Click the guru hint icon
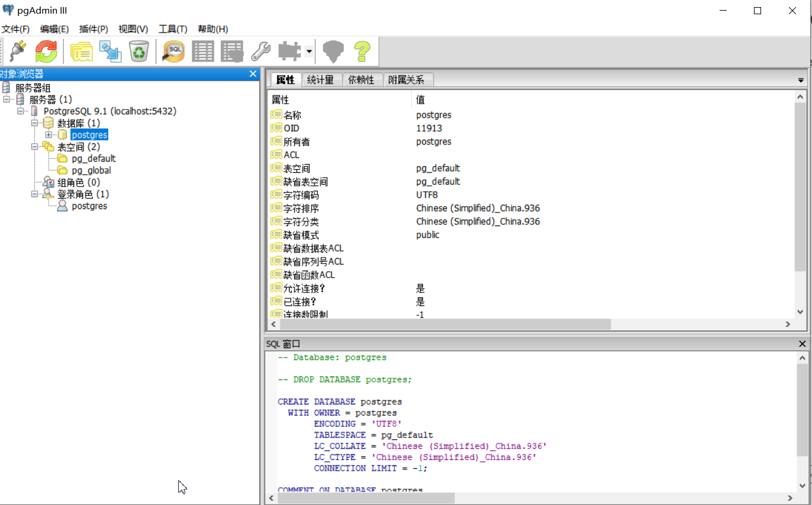This screenshot has width=812, height=505. [x=333, y=52]
